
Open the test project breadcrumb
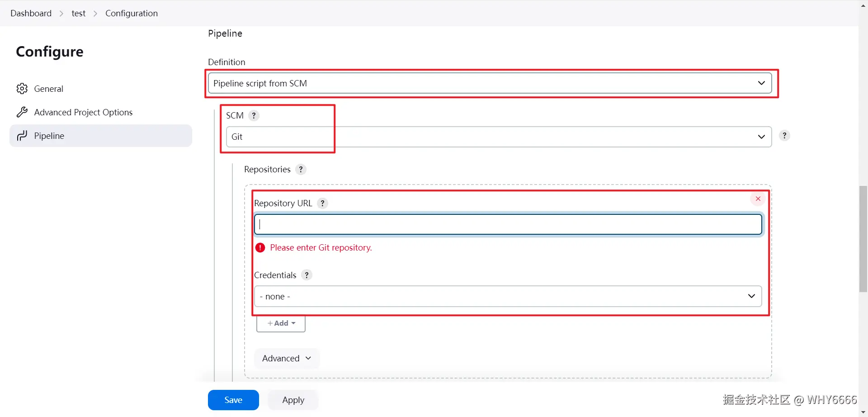pos(78,13)
